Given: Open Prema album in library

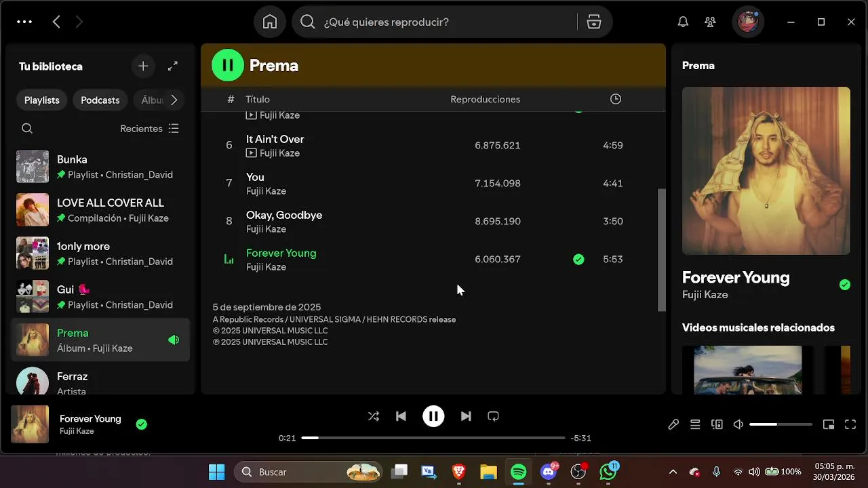Looking at the screenshot, I should pos(100,340).
